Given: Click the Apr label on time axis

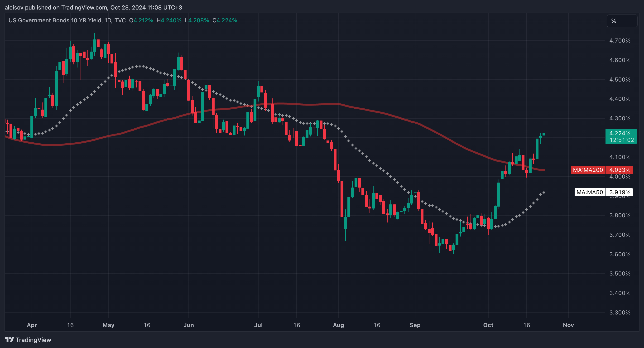Looking at the screenshot, I should (x=32, y=325).
